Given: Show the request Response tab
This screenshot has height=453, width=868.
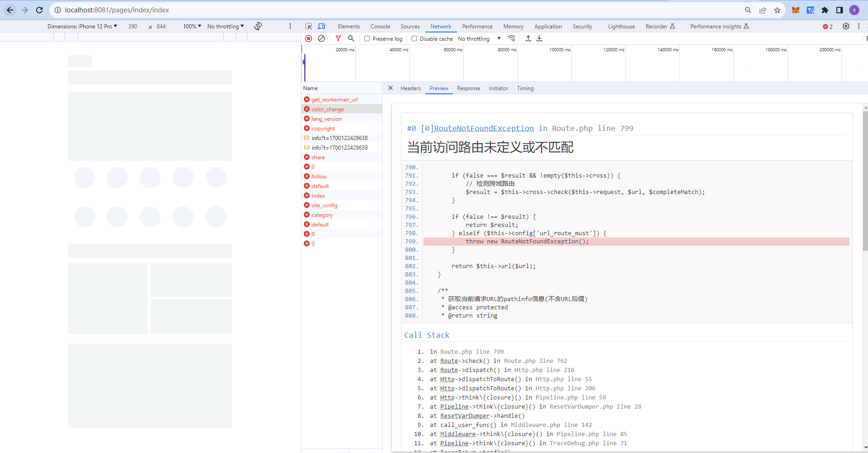Looking at the screenshot, I should [468, 88].
